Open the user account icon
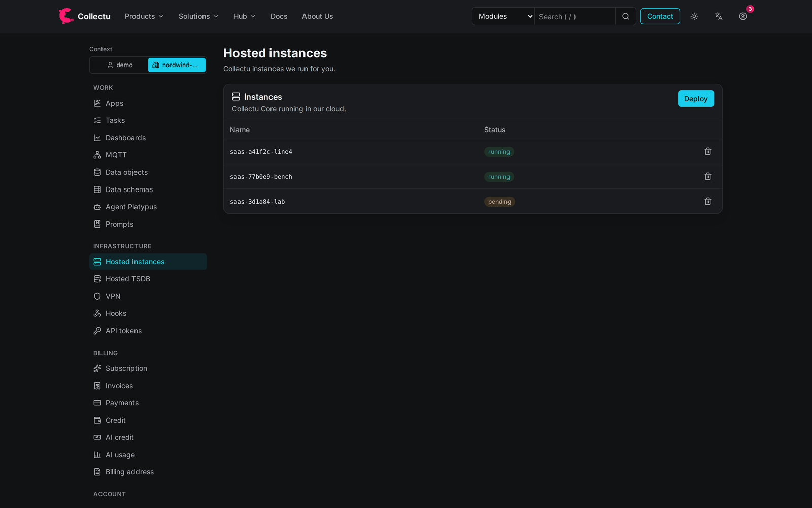The height and width of the screenshot is (508, 812). [x=743, y=16]
